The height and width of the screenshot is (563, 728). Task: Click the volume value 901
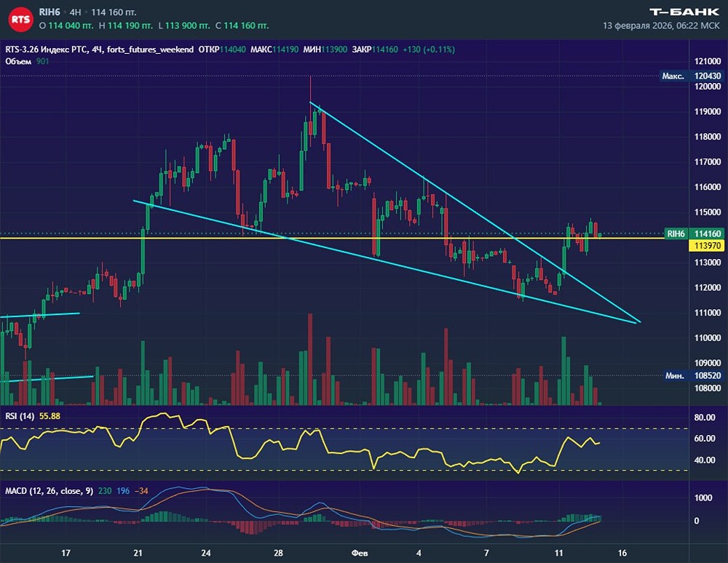pyautogui.click(x=43, y=61)
